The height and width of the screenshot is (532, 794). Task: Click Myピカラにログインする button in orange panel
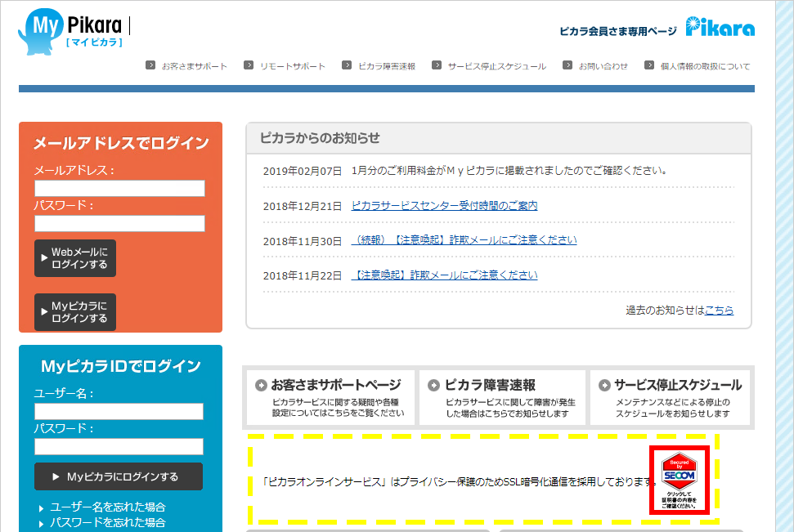pos(75,312)
